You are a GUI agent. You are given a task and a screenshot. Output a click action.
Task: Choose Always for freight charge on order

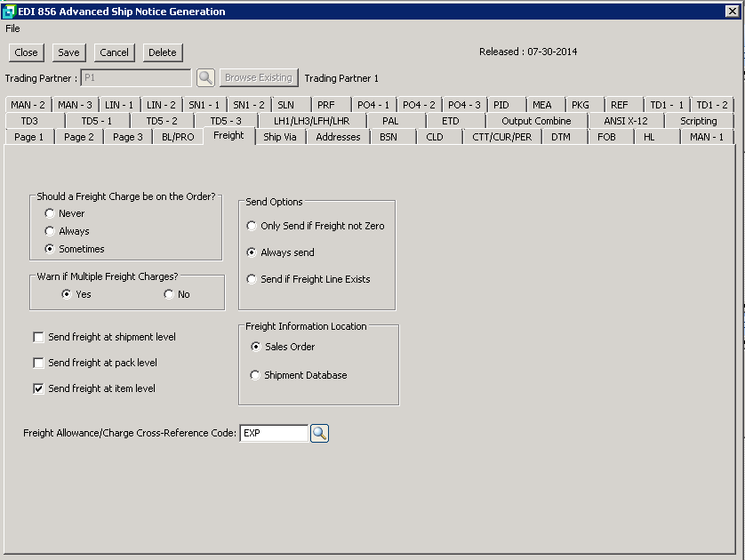(50, 231)
